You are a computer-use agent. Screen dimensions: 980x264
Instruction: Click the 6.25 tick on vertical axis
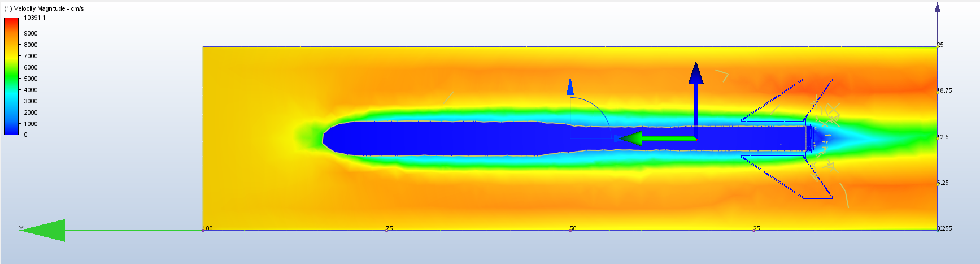coord(938,183)
